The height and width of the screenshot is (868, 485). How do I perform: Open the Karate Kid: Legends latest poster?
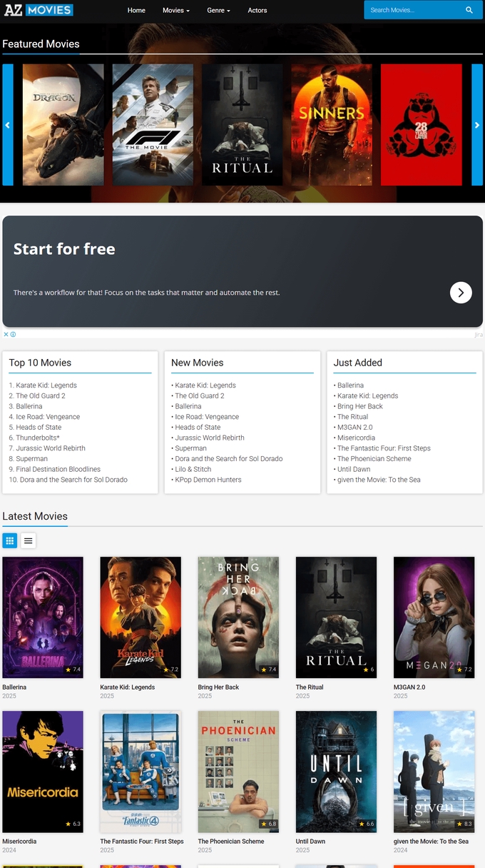[141, 617]
